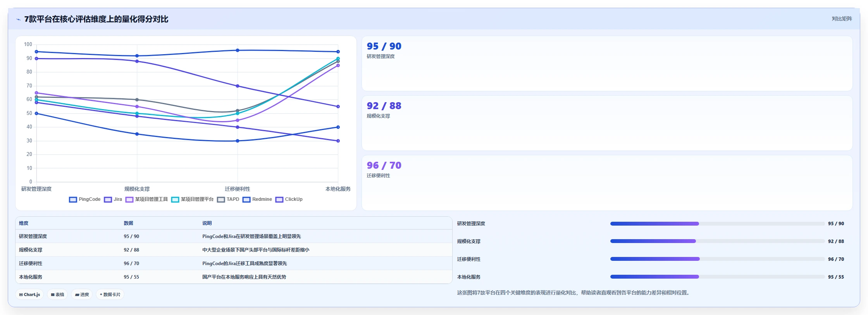Click the 95 / 90 table cell
This screenshot has height=315, width=868.
coord(131,236)
